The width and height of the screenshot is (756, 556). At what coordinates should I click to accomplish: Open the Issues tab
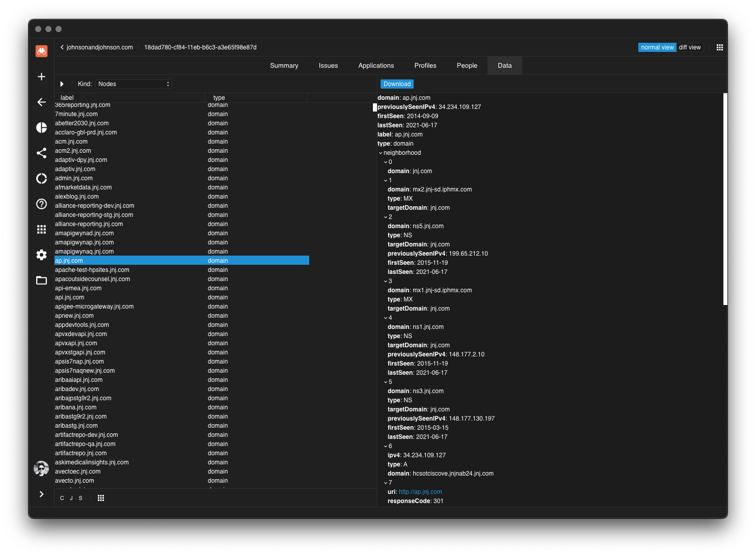click(x=329, y=66)
